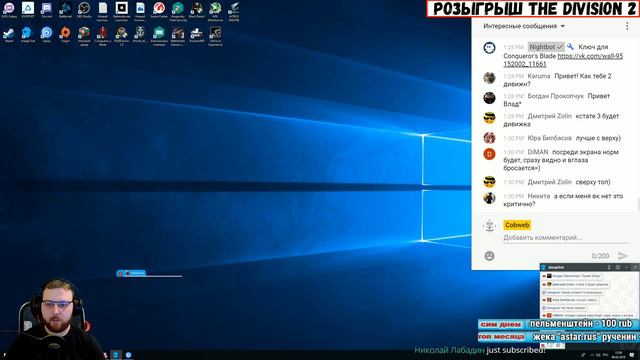Click the Cobweb channel name badge
Image resolution: width=640 pixels, height=360 pixels.
(x=517, y=225)
